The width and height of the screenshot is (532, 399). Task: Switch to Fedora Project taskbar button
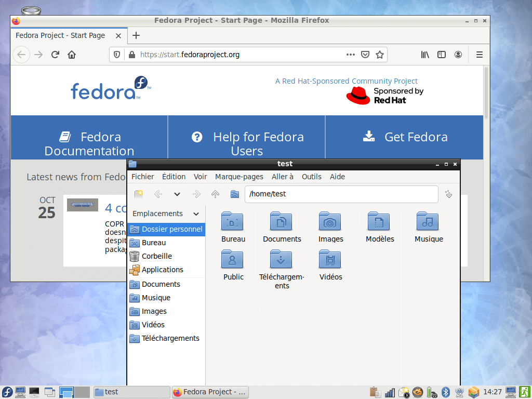(210, 392)
